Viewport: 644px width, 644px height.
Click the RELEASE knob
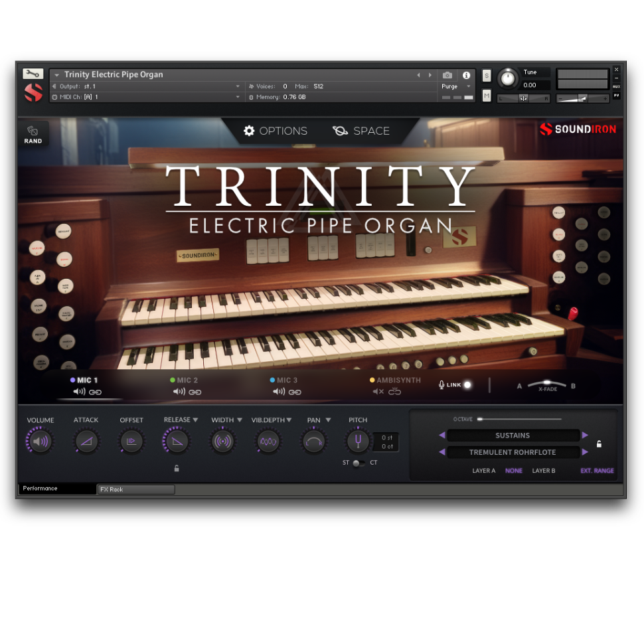point(177,442)
